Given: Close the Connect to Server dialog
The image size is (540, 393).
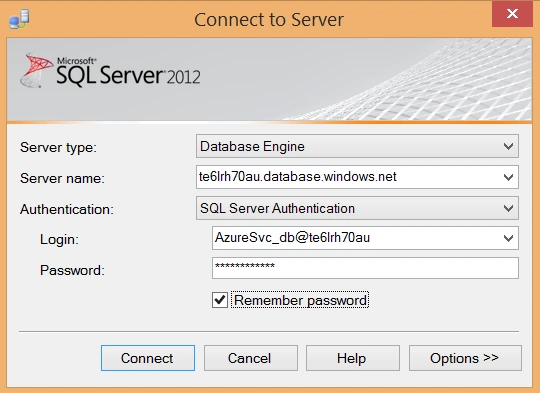Looking at the screenshot, I should click(x=512, y=14).
